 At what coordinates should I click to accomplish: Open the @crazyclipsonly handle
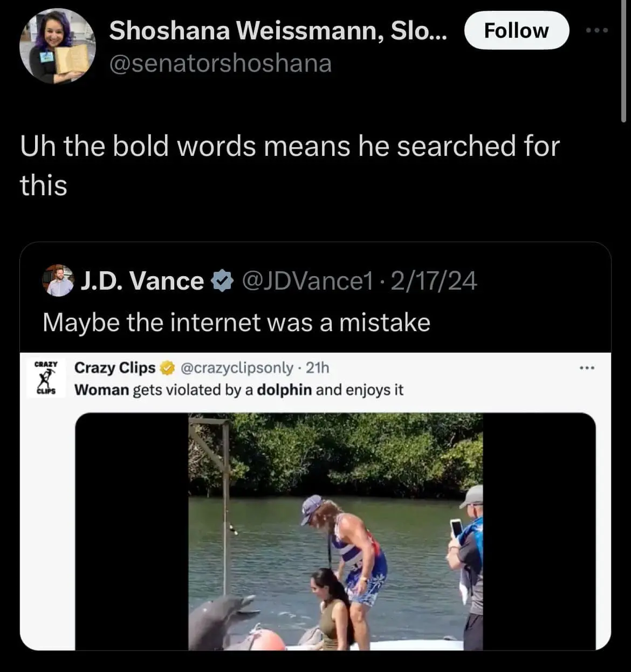(x=237, y=368)
